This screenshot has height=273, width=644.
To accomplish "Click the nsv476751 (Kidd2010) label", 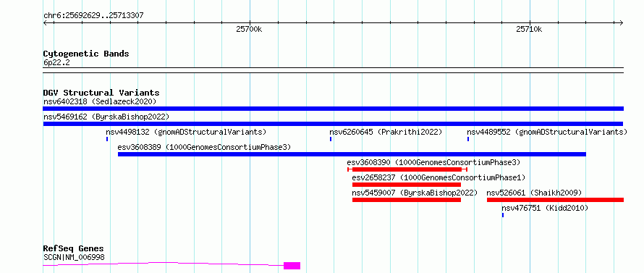I will (545, 208).
